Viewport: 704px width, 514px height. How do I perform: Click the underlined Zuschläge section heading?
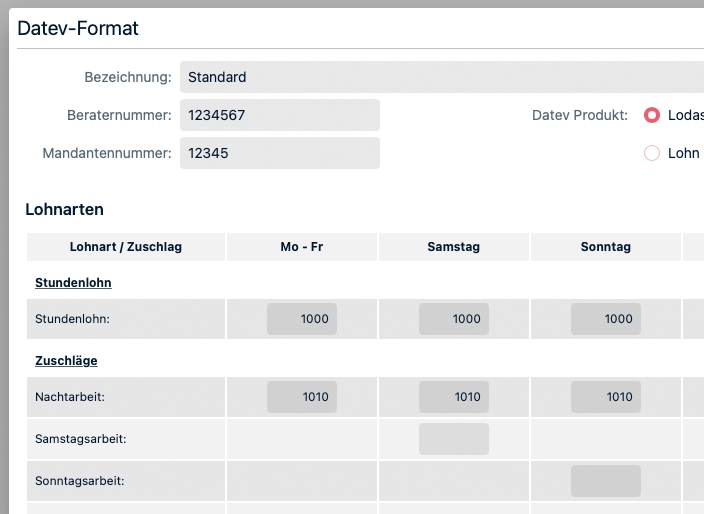(x=66, y=361)
